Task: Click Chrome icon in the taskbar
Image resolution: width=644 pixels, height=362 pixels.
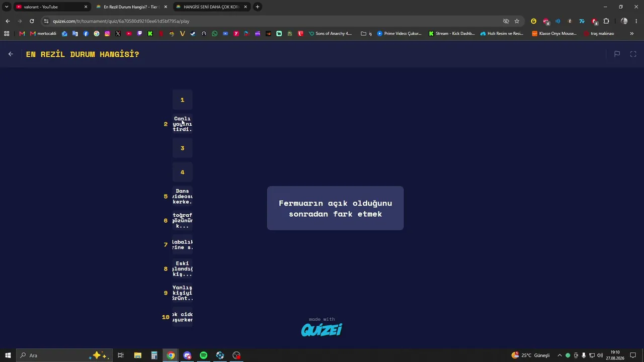Action: 171,355
